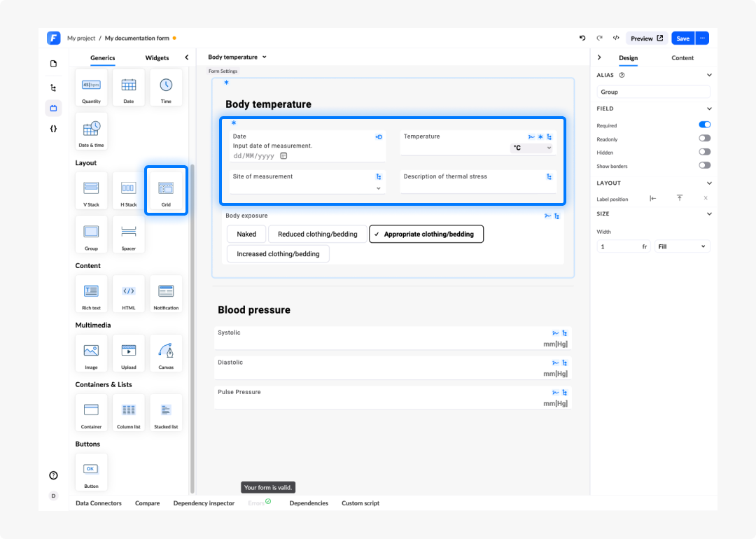The image size is (756, 539).
Task: Open the °C temperature unit dropdown
Action: coord(531,148)
